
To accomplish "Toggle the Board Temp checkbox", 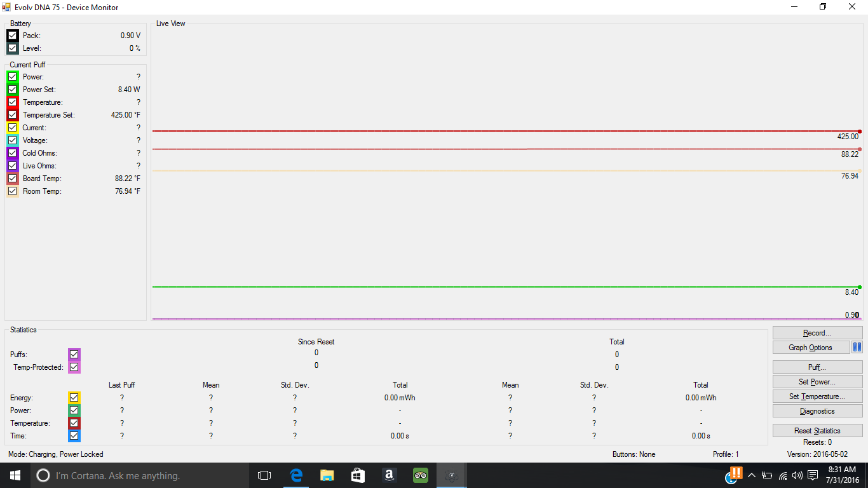I will (x=12, y=179).
